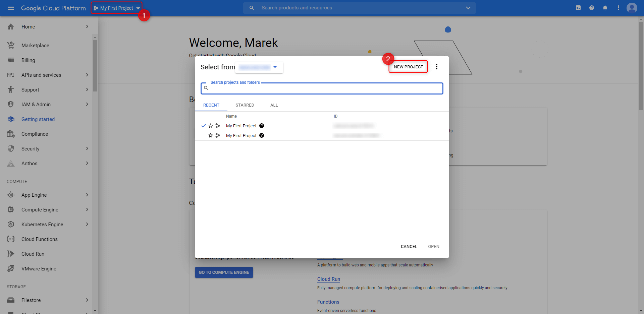Star the second My First Project row

pyautogui.click(x=211, y=135)
